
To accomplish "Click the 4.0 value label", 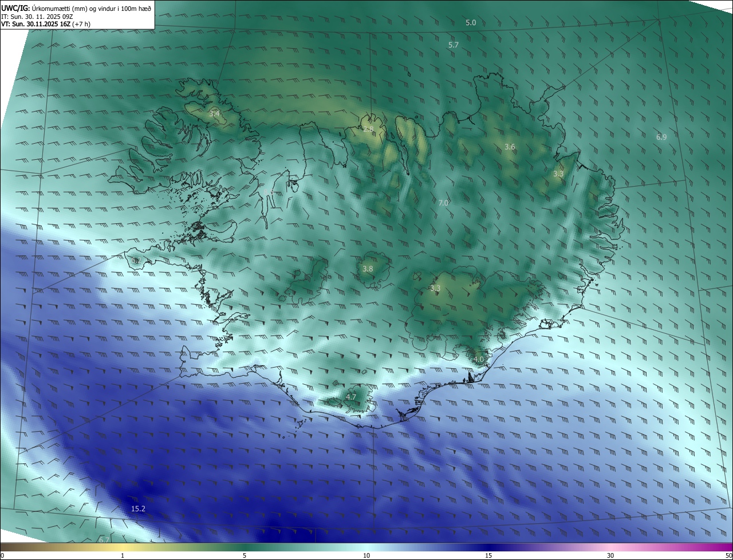I will point(479,360).
